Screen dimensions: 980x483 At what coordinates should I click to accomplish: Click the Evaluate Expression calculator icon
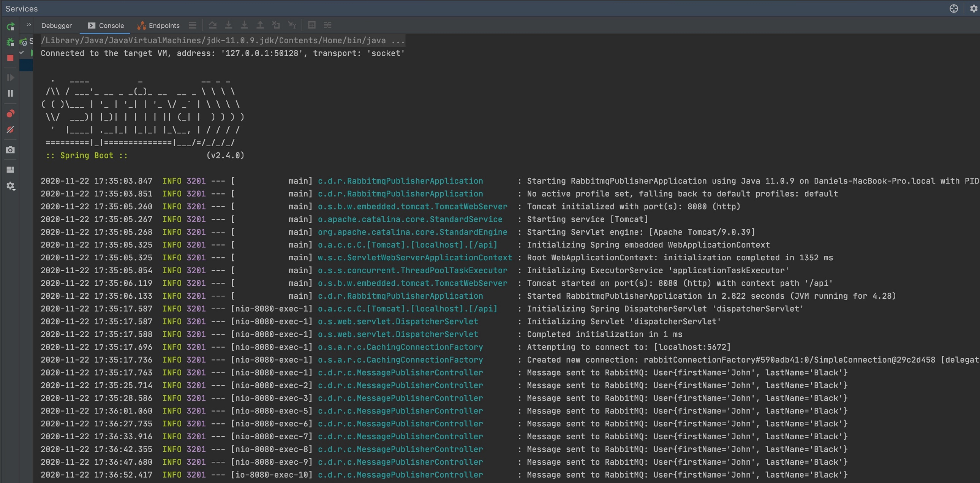point(311,25)
